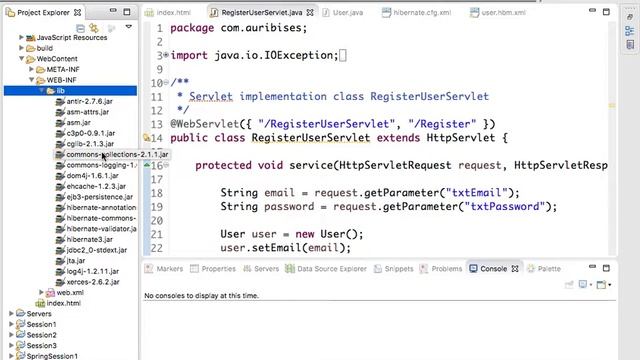Close the Project Explorer view tab
The width and height of the screenshot is (640, 360).
point(78,13)
